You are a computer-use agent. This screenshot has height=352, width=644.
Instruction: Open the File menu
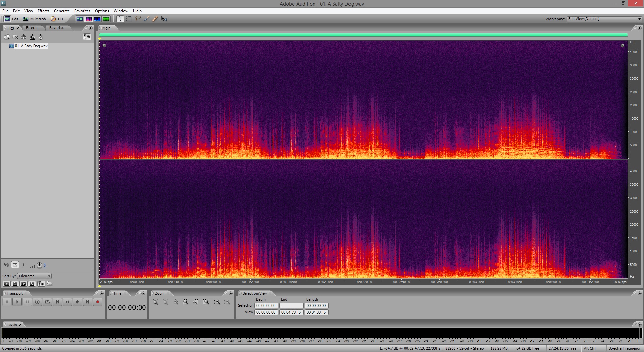tap(5, 11)
